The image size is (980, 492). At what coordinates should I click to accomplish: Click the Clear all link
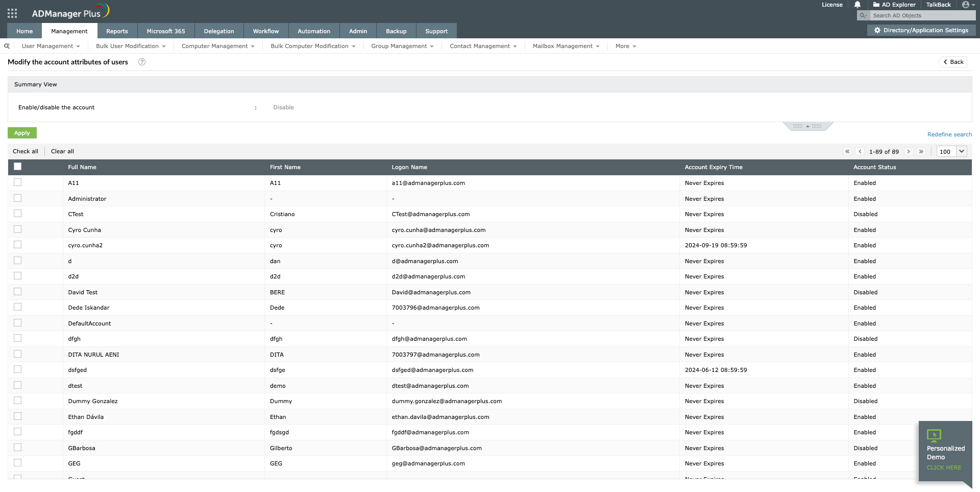pos(62,151)
